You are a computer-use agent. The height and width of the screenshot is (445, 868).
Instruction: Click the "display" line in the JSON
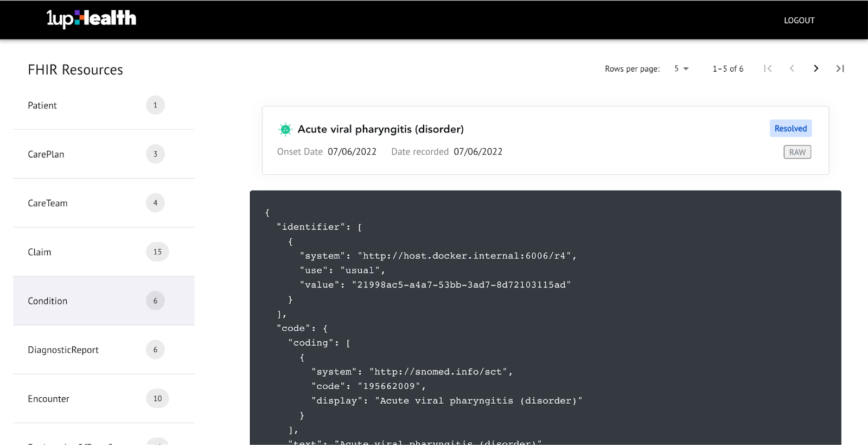(446, 401)
